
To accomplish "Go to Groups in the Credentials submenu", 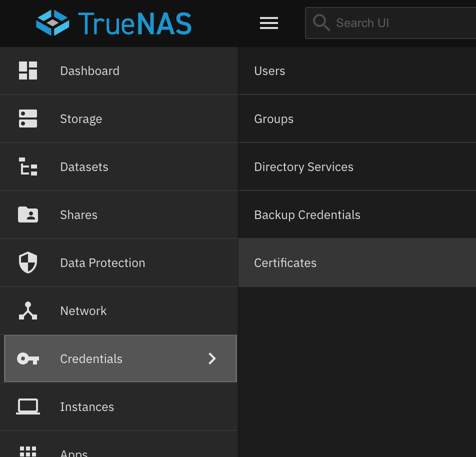I will pos(273,119).
